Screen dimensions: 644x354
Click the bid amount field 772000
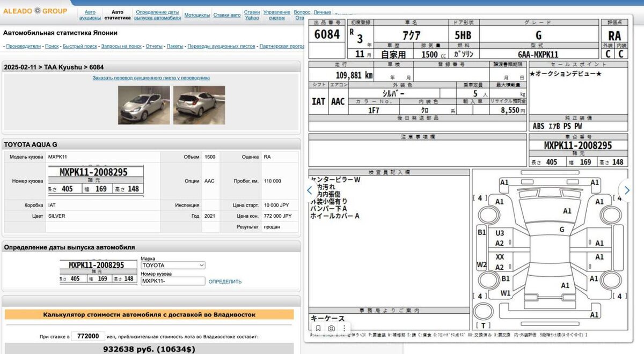coord(87,336)
